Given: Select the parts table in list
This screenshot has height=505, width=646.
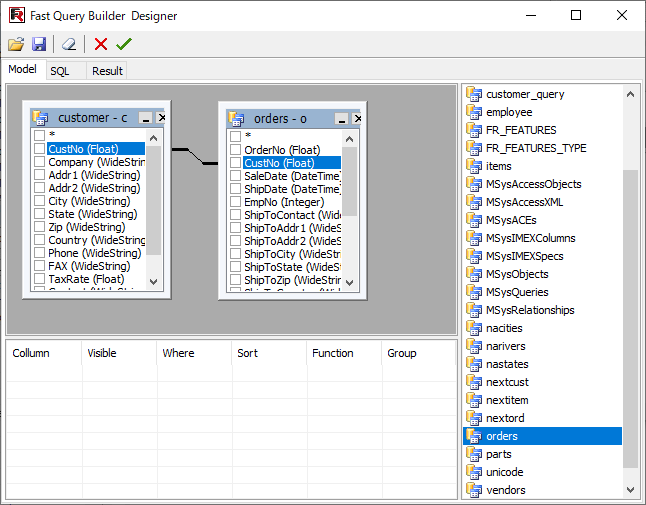Looking at the screenshot, I should coord(498,454).
